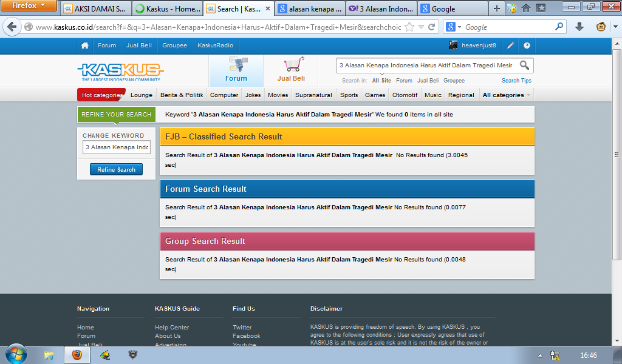Viewport: 622px width, 364px height.
Task: Limit the search to Groupee
Action: (x=454, y=81)
